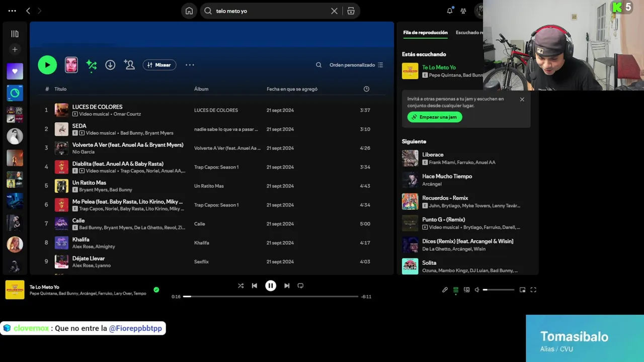Click the Mixear button

pos(159,65)
